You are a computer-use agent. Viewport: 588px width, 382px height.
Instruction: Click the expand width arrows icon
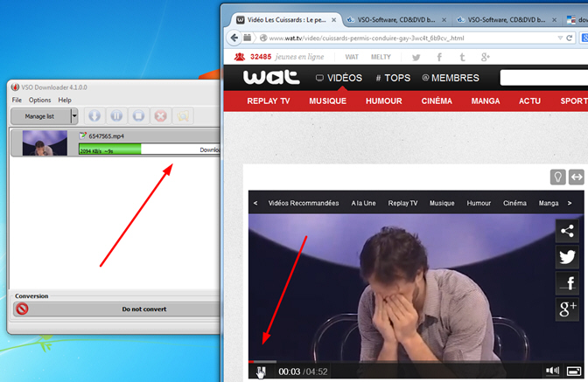click(577, 177)
